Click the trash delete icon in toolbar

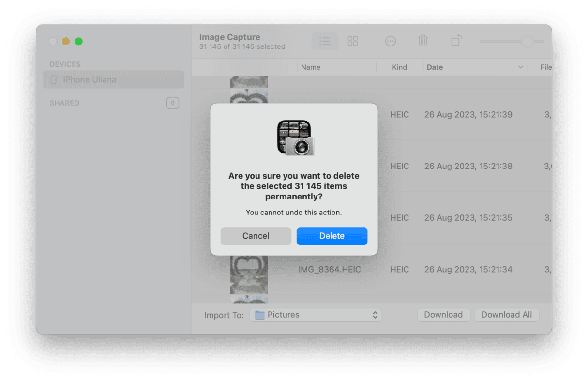(x=423, y=41)
